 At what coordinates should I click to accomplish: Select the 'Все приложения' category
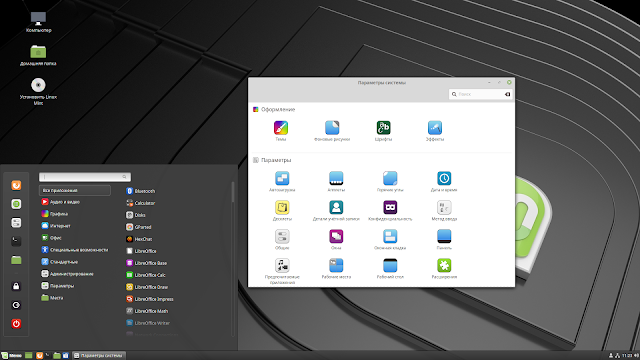pyautogui.click(x=75, y=190)
